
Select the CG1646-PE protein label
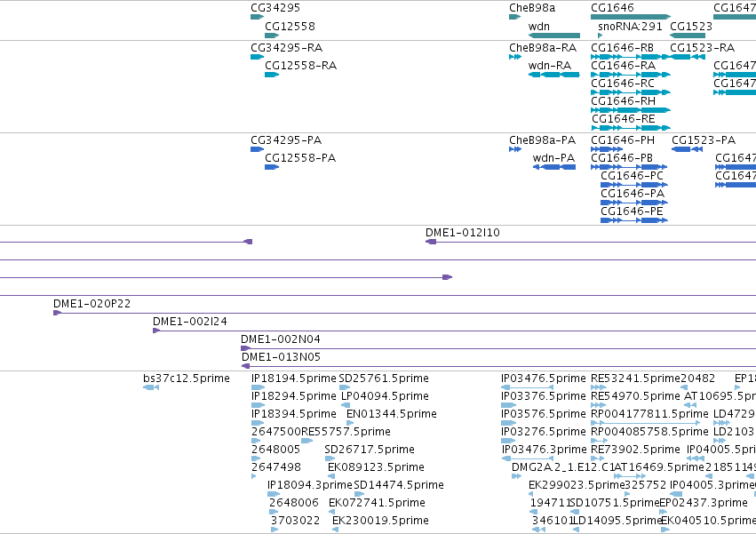coord(633,211)
